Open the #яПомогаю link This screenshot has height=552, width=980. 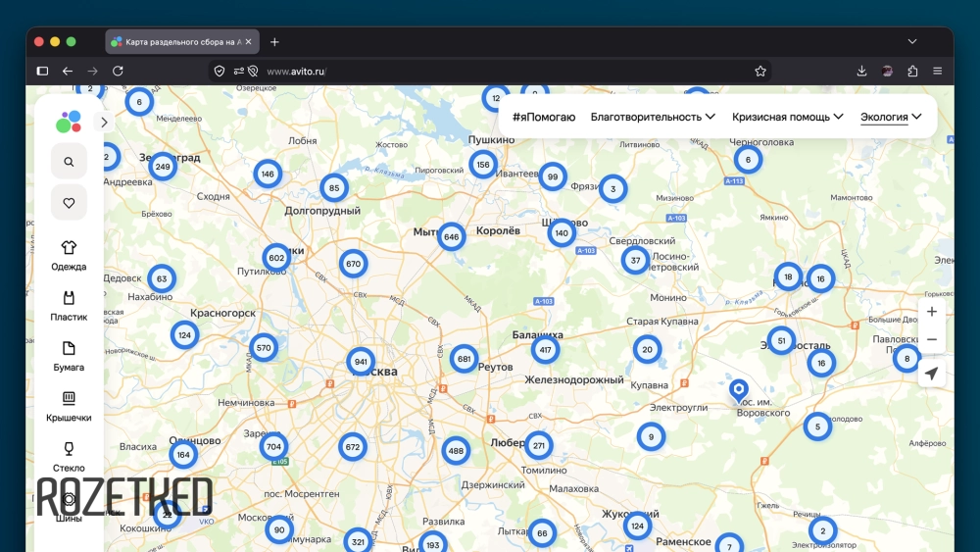coord(544,117)
